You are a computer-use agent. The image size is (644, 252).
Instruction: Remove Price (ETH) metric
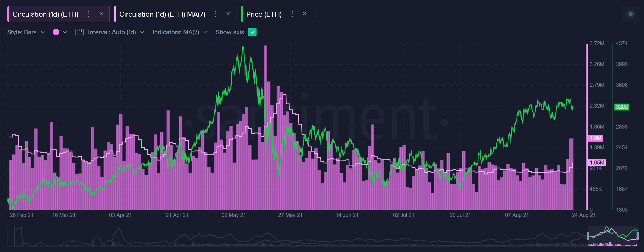click(304, 14)
